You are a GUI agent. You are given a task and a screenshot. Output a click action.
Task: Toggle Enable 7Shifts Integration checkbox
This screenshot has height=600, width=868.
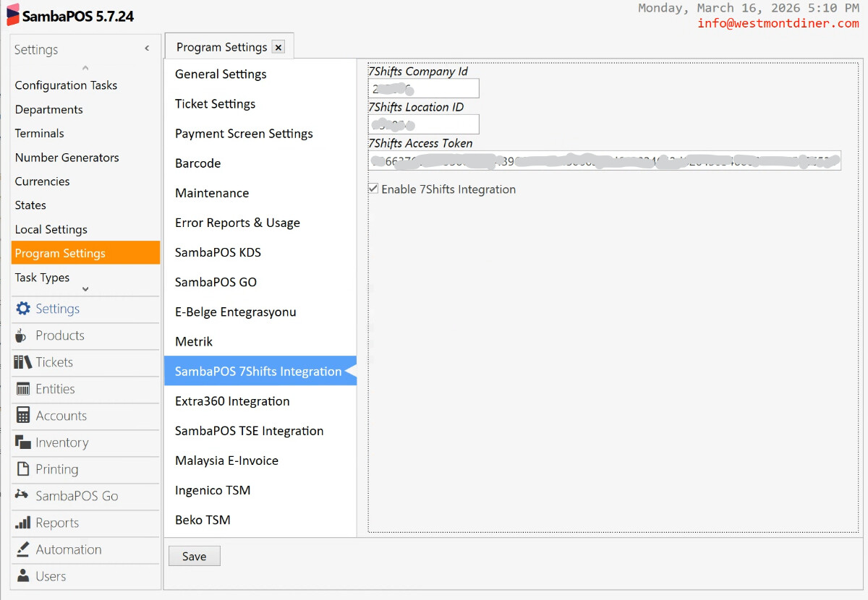click(373, 189)
